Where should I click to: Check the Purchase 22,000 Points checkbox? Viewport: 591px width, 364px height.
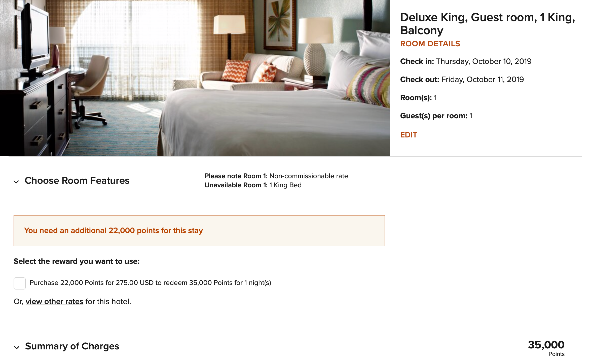point(20,283)
